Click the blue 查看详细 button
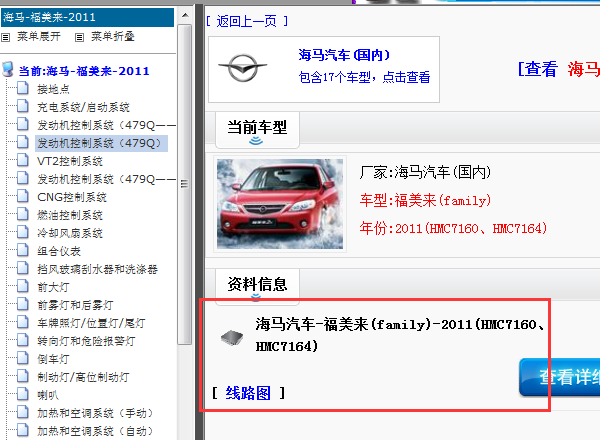 pos(559,377)
